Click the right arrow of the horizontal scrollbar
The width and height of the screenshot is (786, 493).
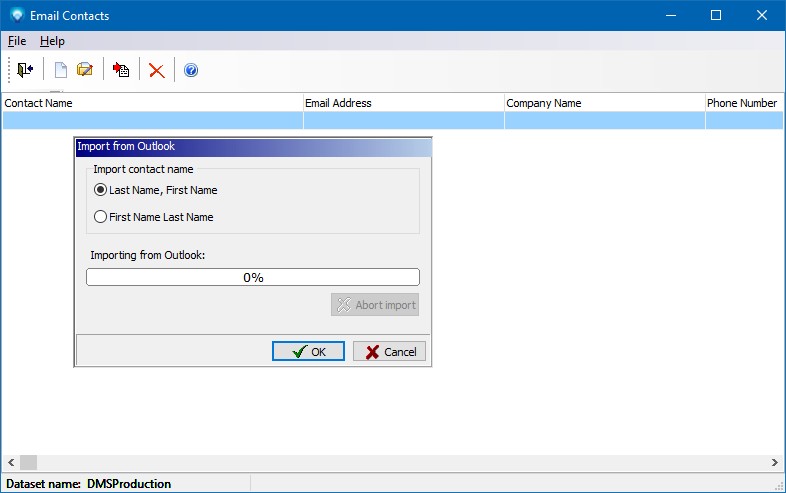click(775, 463)
